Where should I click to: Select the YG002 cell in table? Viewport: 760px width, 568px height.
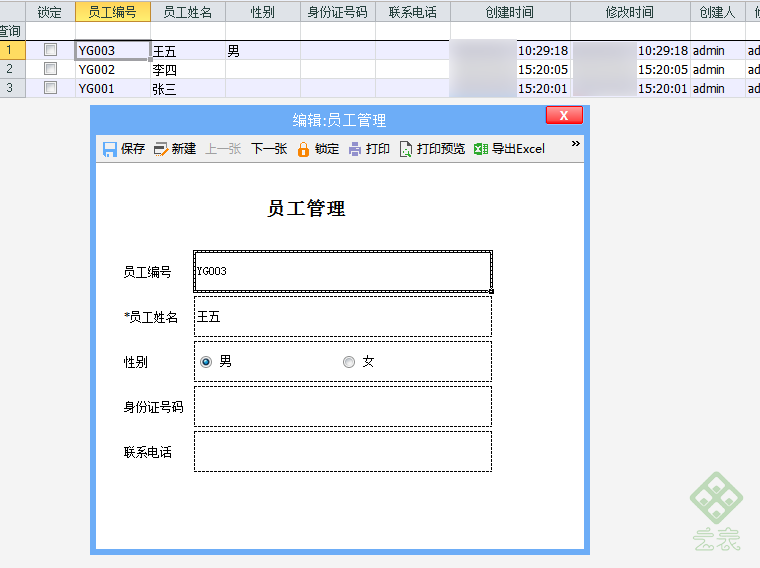(113, 69)
